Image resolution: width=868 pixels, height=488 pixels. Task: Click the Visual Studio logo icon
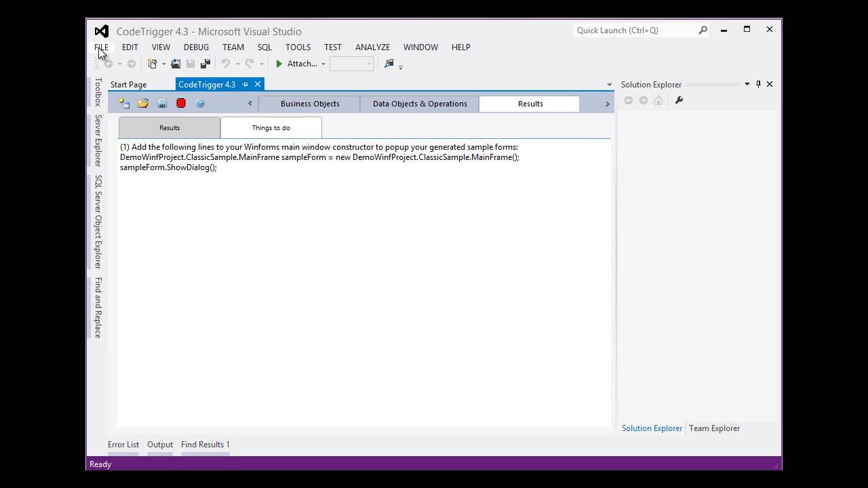point(101,31)
